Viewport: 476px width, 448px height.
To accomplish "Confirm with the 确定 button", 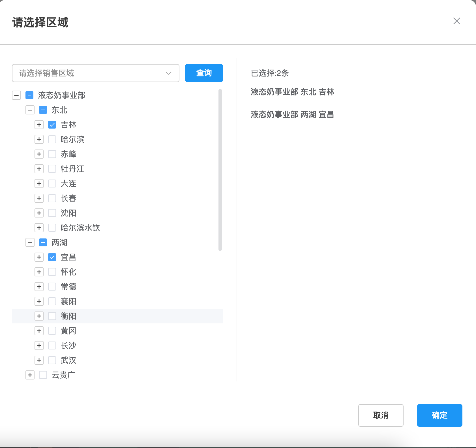I will (440, 415).
